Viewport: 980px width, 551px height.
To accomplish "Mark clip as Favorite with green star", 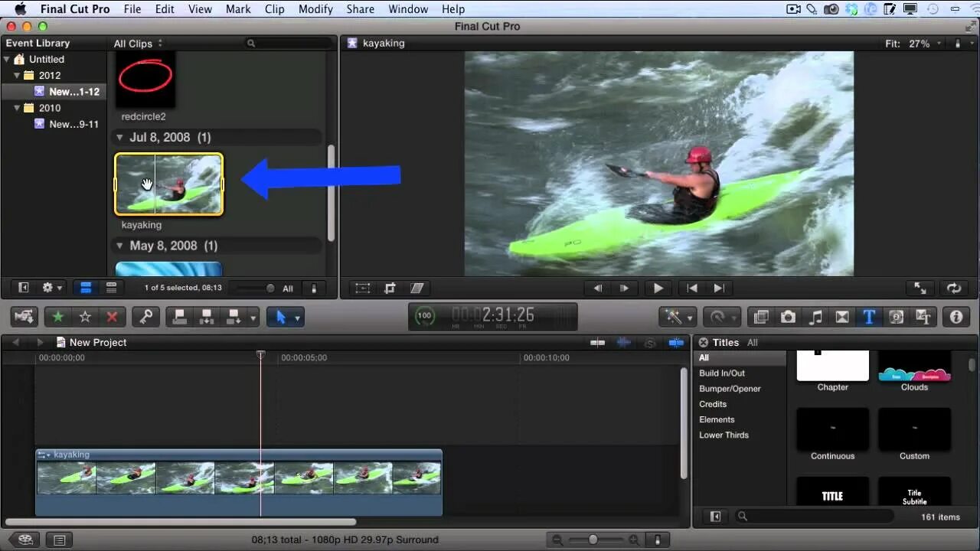I will pos(57,317).
